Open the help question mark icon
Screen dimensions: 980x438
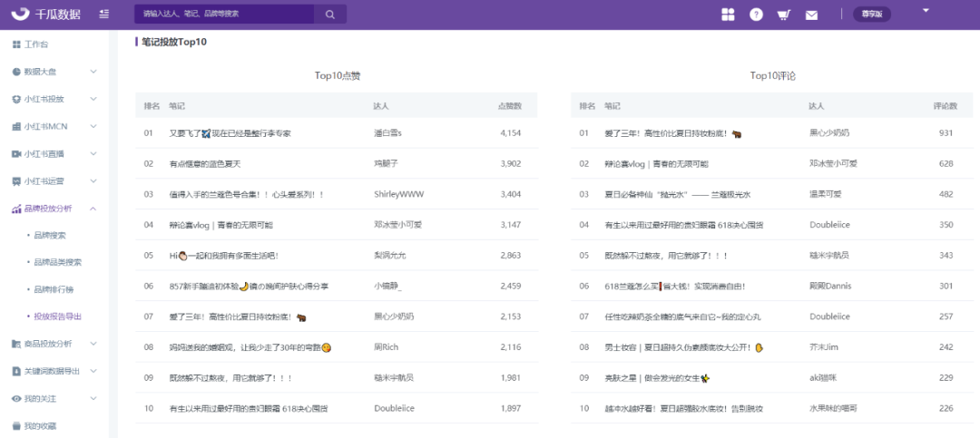pos(756,15)
